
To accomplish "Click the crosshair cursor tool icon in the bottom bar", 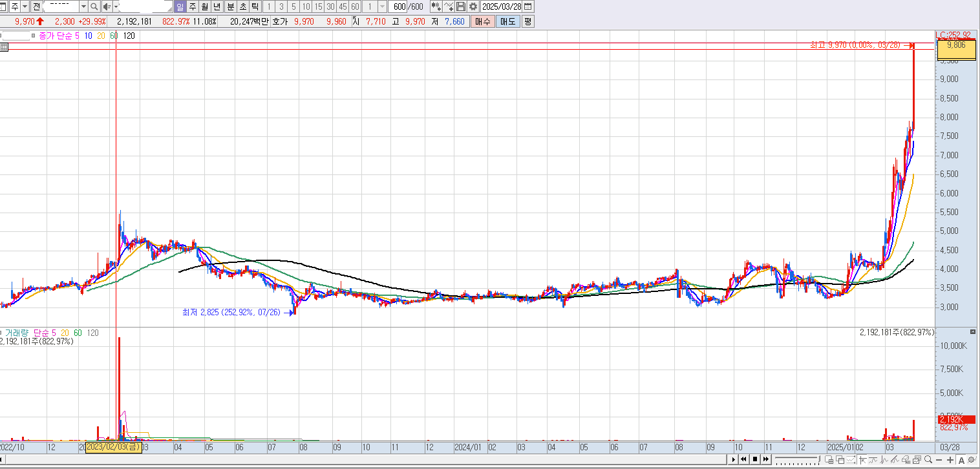I will click(x=862, y=459).
